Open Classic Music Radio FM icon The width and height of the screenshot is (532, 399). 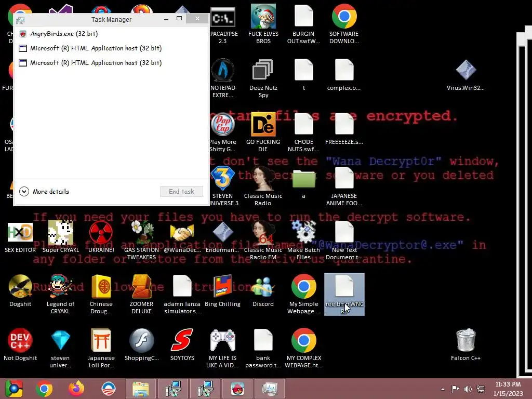click(263, 240)
